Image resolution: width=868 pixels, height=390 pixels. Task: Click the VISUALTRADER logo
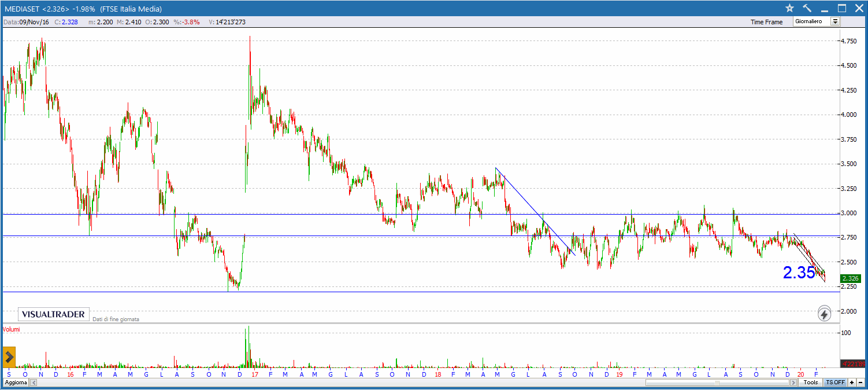(54, 314)
